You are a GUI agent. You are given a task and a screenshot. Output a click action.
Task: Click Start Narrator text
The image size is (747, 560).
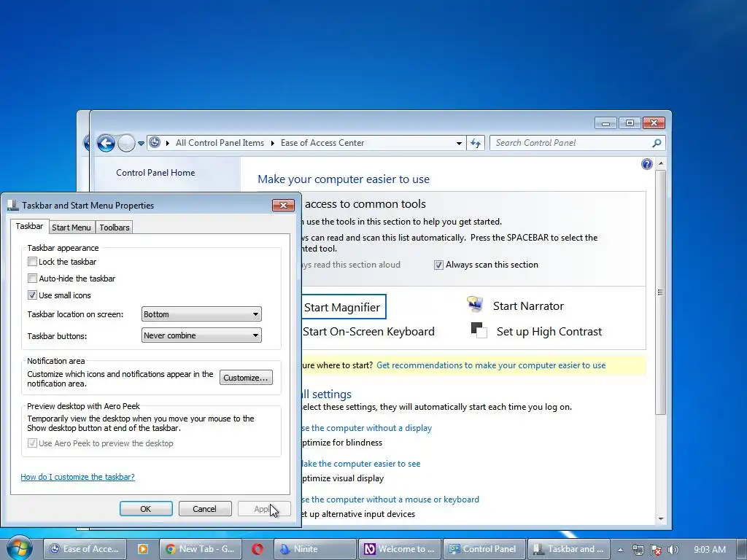[x=528, y=306]
